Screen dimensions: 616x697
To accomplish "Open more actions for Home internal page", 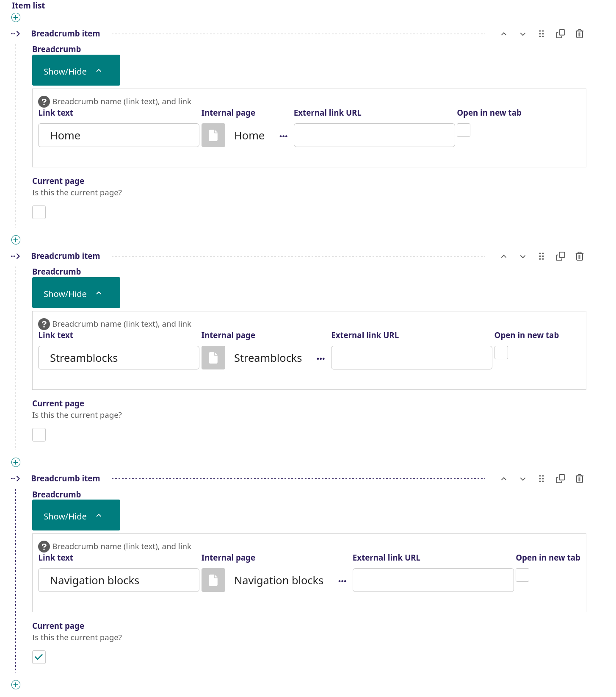I will [x=283, y=136].
